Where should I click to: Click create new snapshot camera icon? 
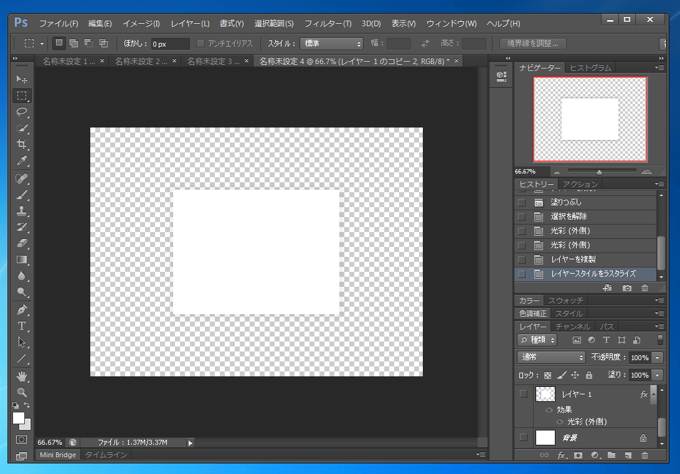coord(627,288)
